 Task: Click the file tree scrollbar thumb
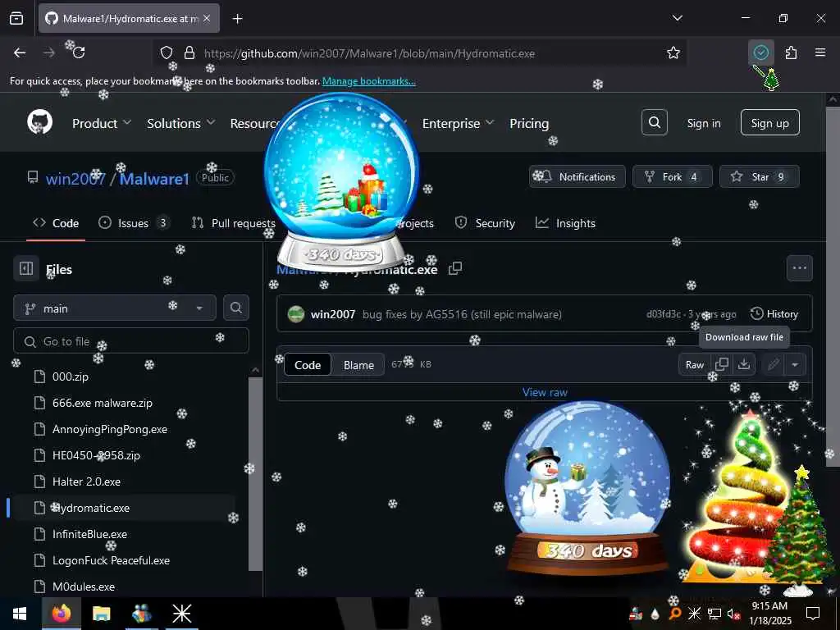tap(256, 473)
